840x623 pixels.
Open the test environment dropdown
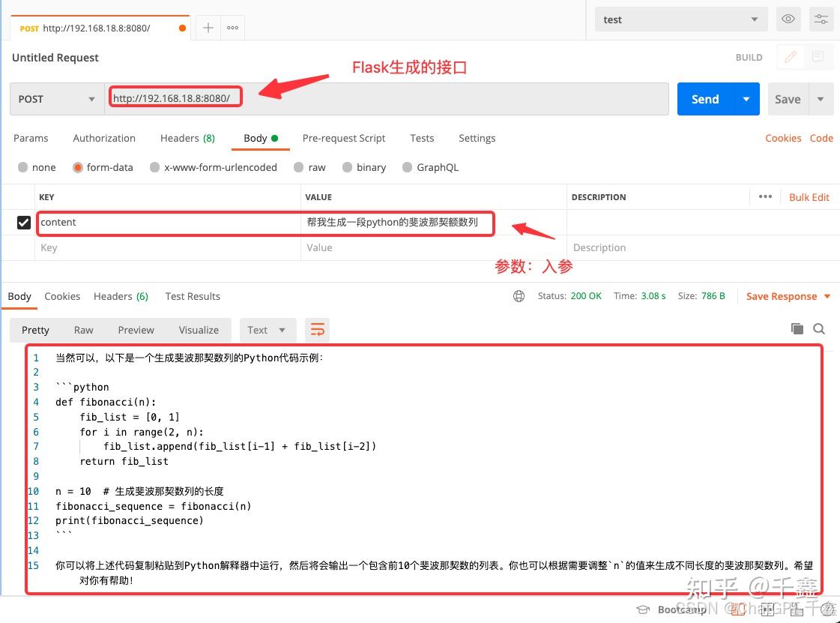tap(680, 19)
